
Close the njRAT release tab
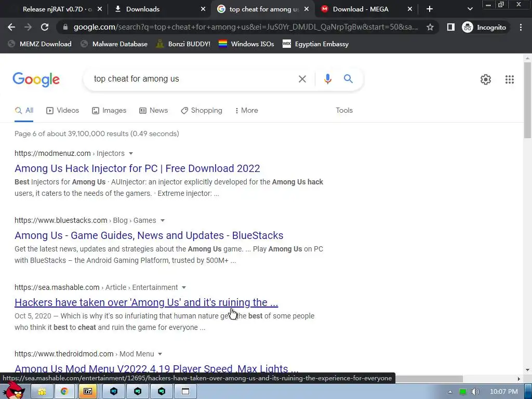(99, 9)
